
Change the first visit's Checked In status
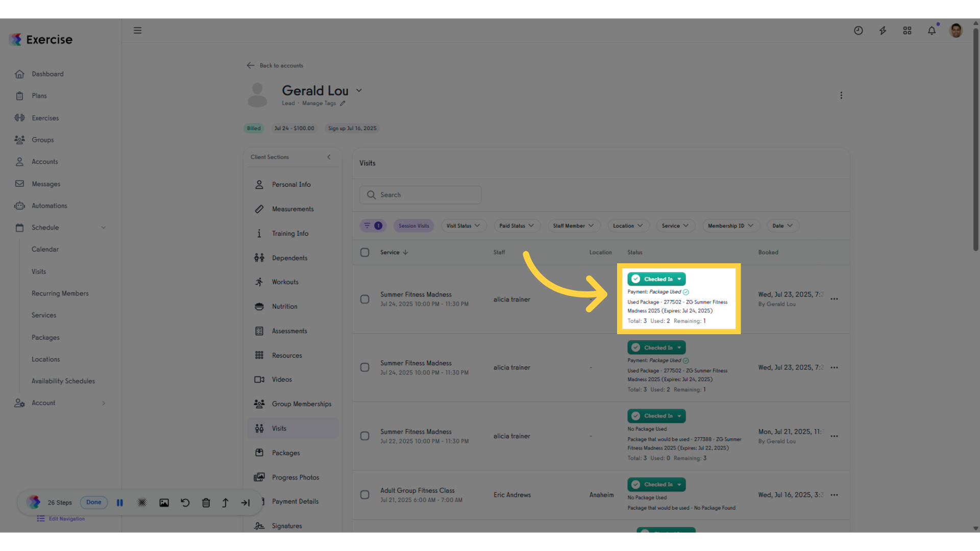coord(656,279)
